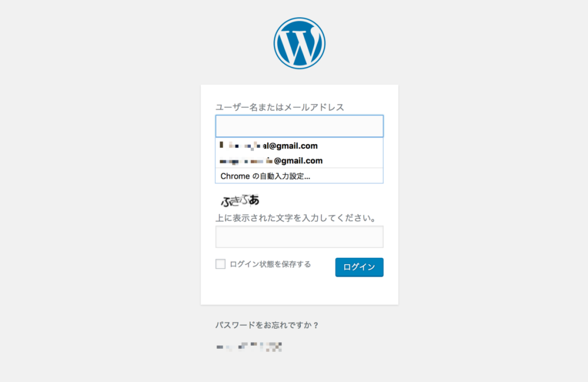
Task: Choose the second @gmail.com autofill suggestion
Action: 299,161
